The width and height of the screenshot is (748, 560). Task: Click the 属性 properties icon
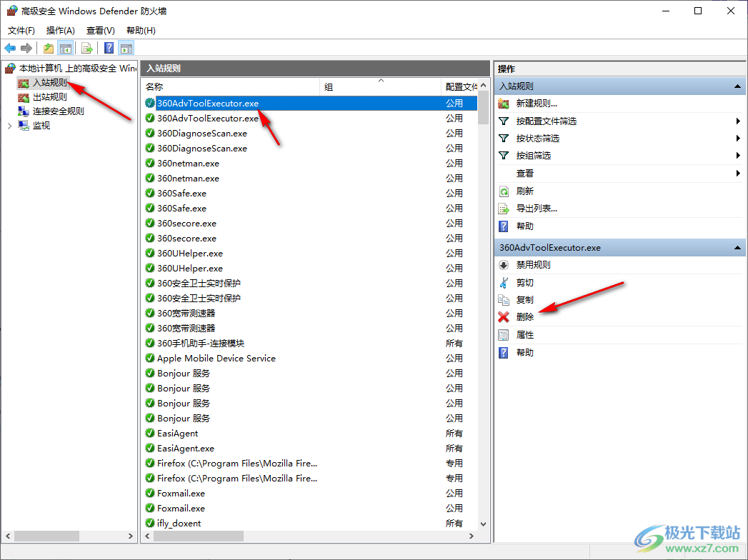pyautogui.click(x=504, y=335)
